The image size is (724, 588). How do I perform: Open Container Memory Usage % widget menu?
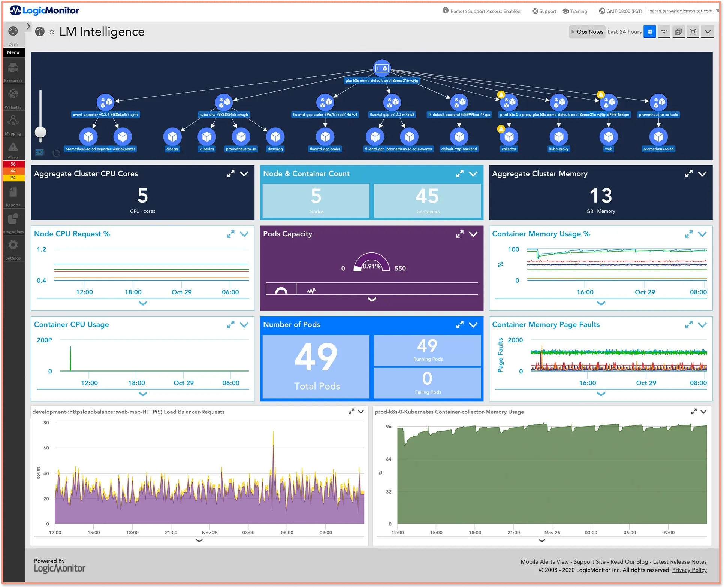click(702, 234)
